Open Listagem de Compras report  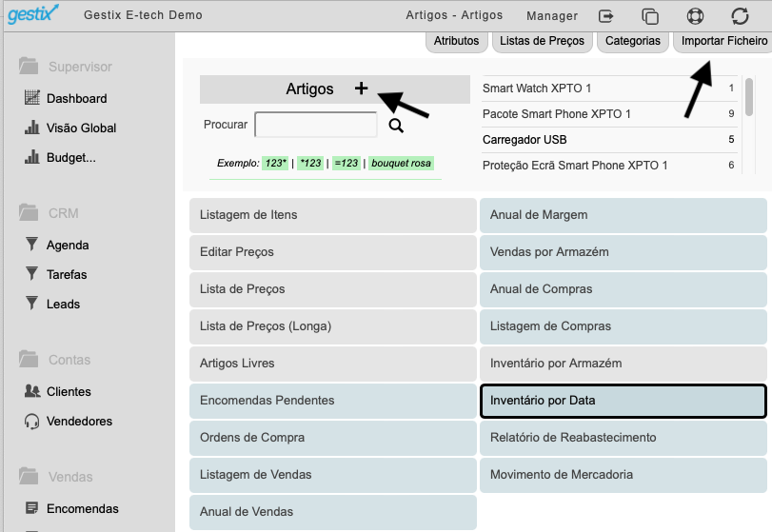[x=624, y=326]
